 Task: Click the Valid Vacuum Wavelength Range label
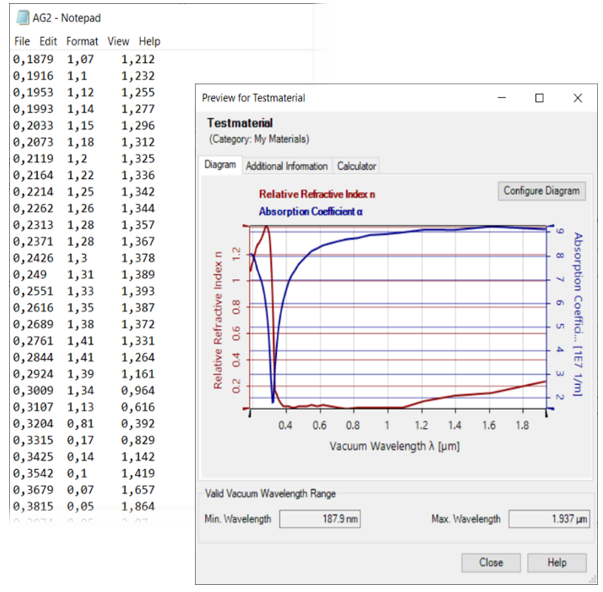coord(270,494)
